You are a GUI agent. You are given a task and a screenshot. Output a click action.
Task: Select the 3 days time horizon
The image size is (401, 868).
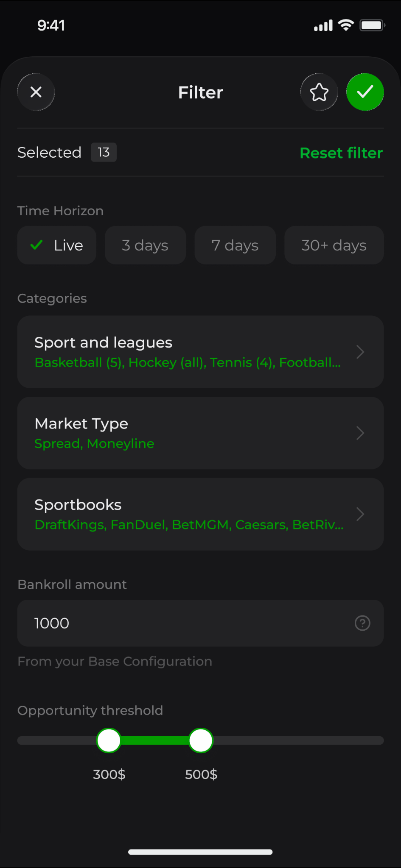click(145, 245)
